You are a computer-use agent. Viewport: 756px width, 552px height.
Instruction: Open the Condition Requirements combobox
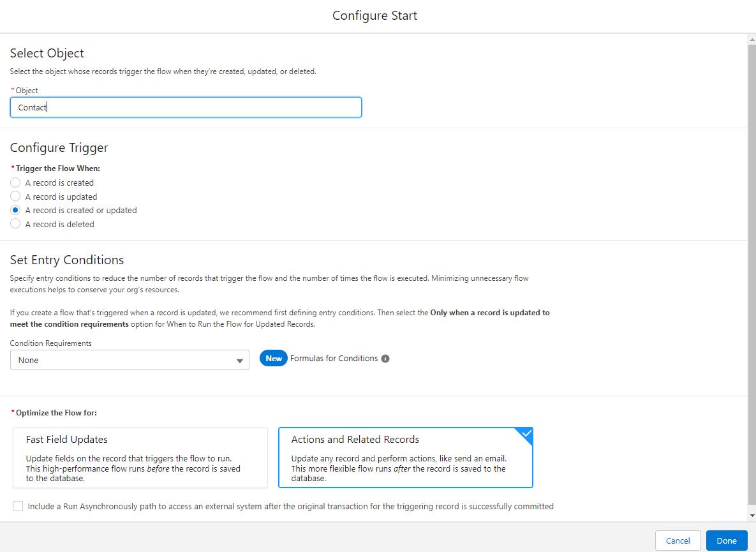pyautogui.click(x=130, y=361)
